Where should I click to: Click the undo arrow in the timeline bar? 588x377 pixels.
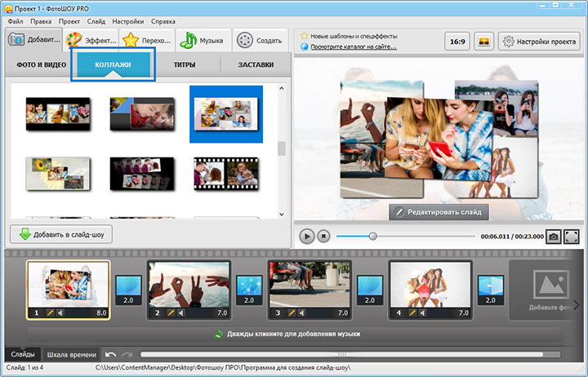[111, 354]
